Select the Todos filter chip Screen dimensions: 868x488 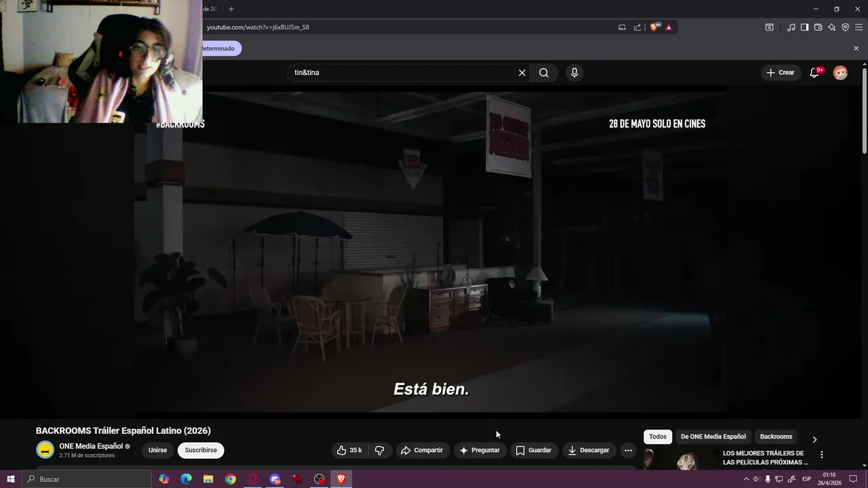(658, 436)
